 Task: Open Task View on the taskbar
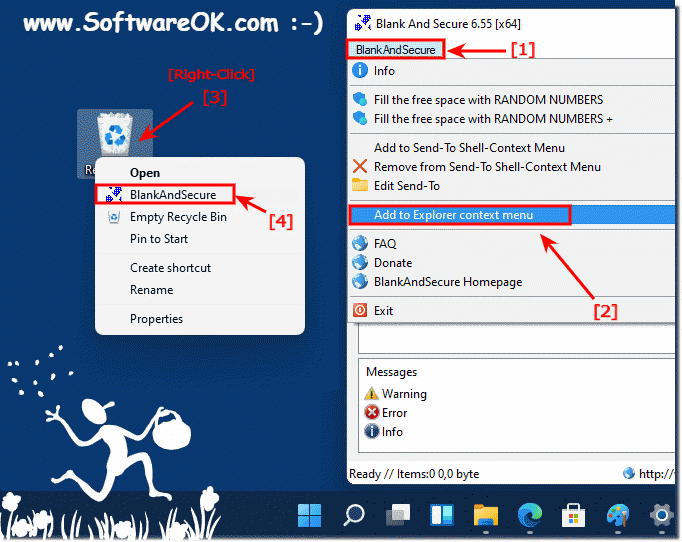tap(398, 515)
